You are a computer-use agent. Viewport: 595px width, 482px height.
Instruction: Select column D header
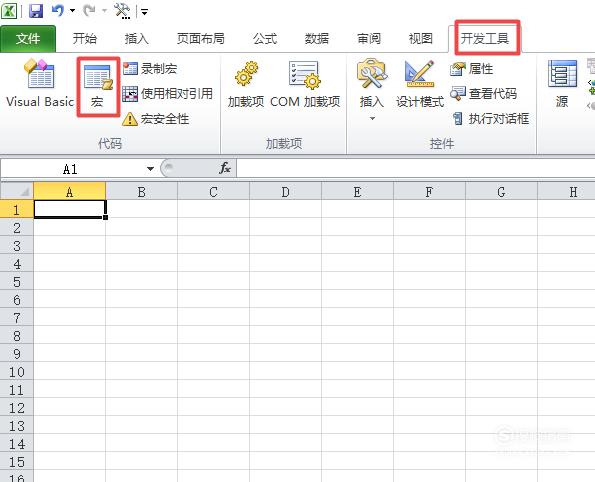285,191
